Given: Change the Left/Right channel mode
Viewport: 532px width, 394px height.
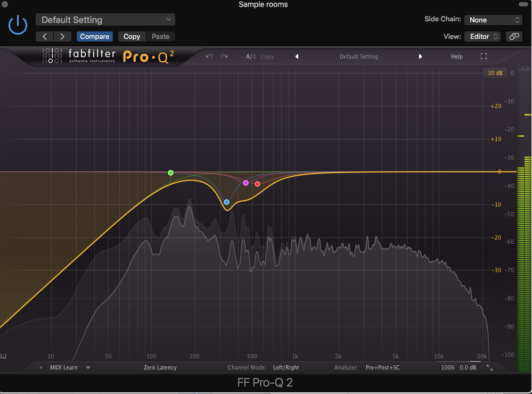Looking at the screenshot, I should coord(286,367).
